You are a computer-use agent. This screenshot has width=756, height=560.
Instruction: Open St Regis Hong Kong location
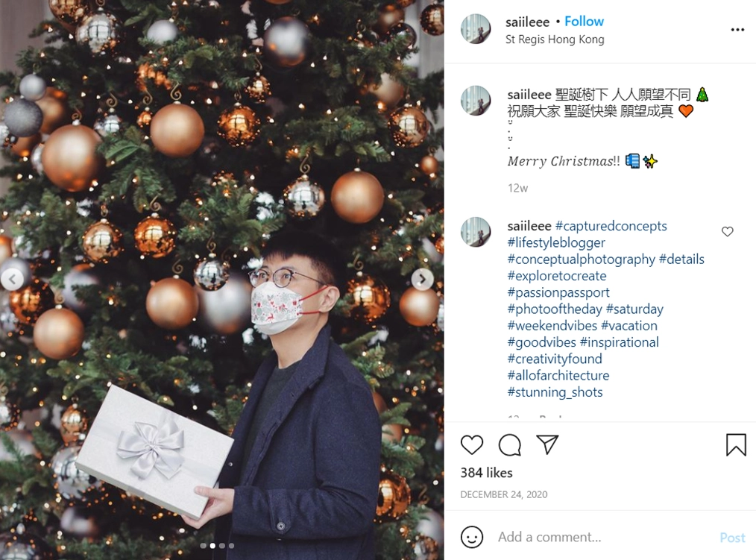coord(555,40)
